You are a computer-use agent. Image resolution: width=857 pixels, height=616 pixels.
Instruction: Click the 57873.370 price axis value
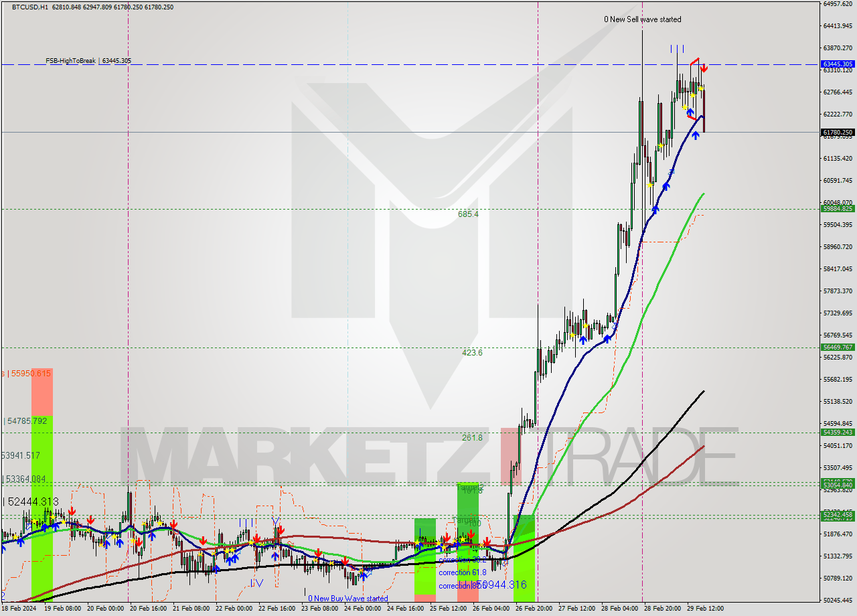point(838,291)
